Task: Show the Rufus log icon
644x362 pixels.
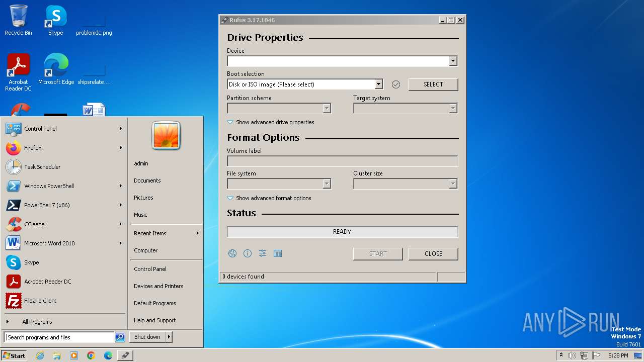Action: 278,253
